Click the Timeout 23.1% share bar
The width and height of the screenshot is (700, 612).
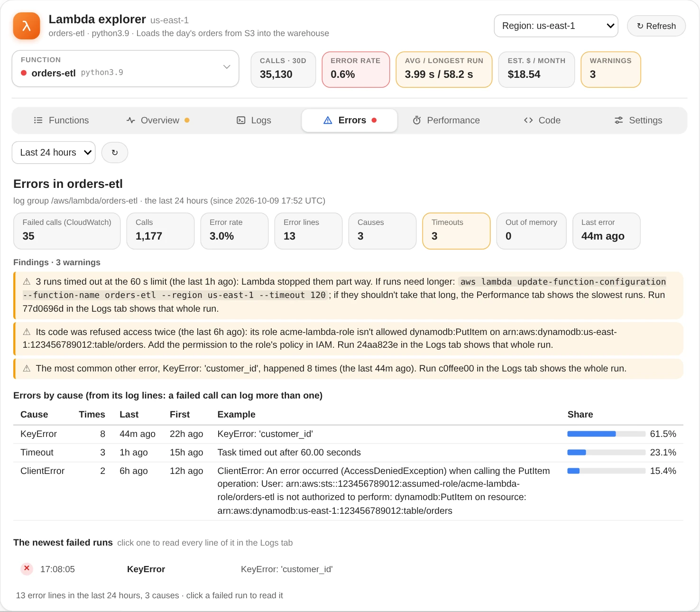pos(606,453)
